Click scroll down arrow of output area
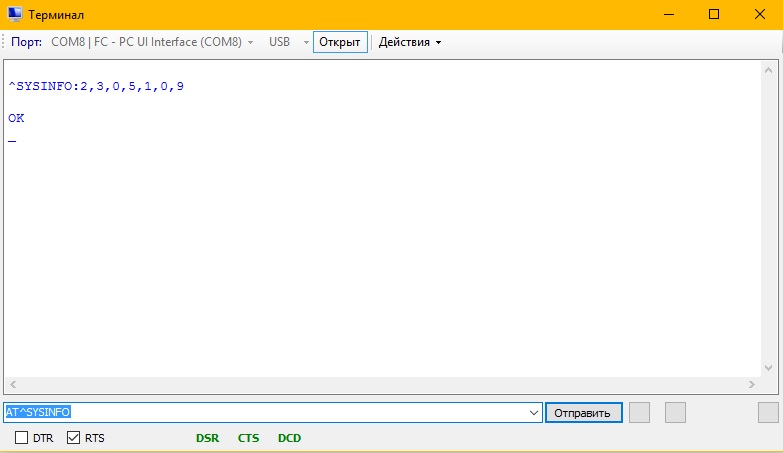This screenshot has width=783, height=453. tap(769, 369)
